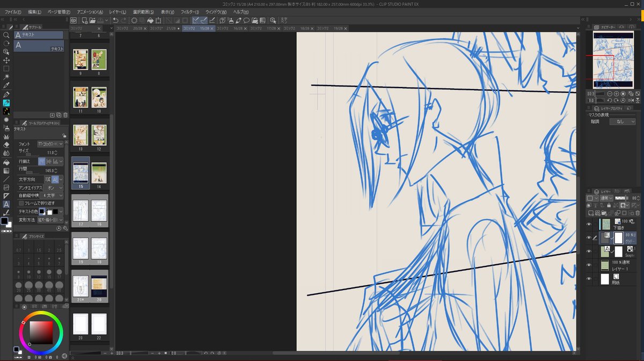Select the Frame border tool

pyautogui.click(x=6, y=187)
